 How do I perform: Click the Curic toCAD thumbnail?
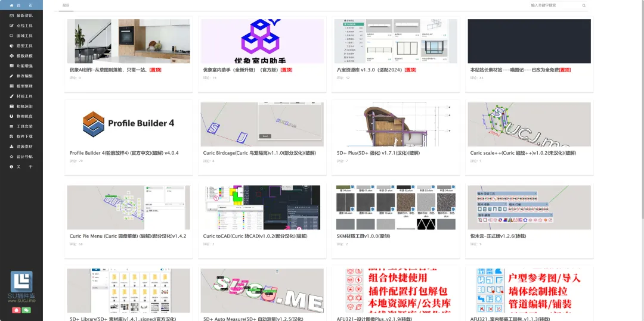coord(262,207)
